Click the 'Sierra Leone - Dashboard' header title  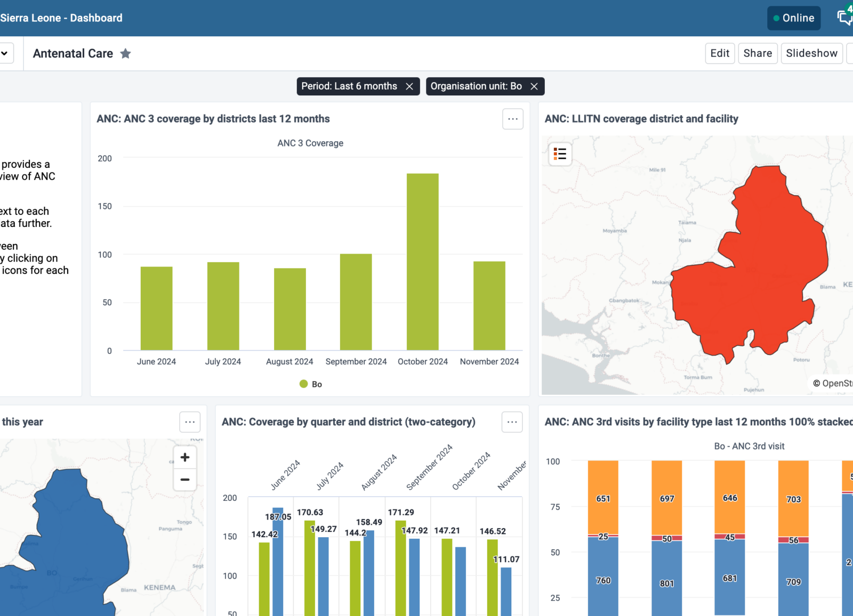[x=61, y=18]
